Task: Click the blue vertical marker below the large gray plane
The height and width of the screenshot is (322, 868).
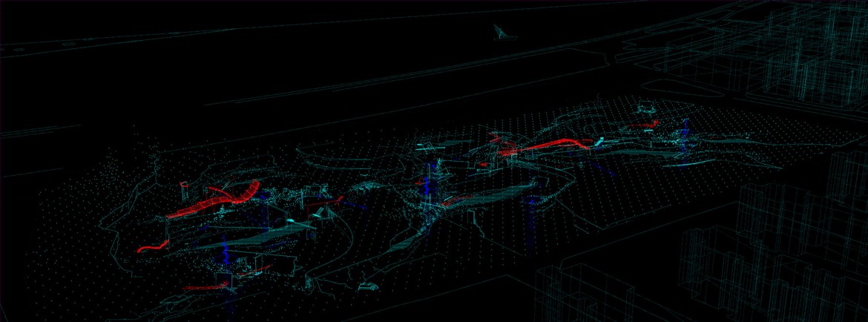Action: [x=223, y=252]
